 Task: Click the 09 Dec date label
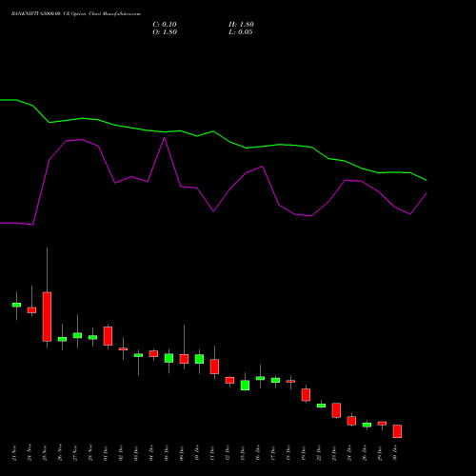(182, 453)
